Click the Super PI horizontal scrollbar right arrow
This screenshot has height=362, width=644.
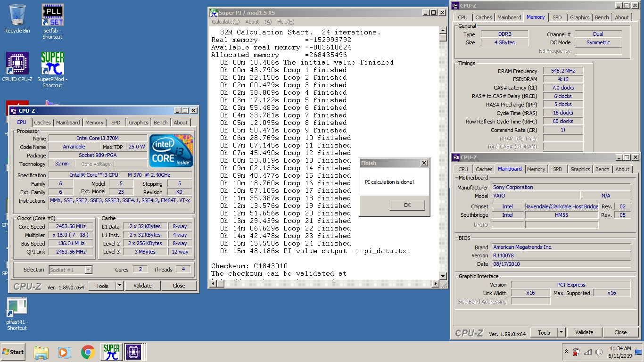click(x=436, y=284)
